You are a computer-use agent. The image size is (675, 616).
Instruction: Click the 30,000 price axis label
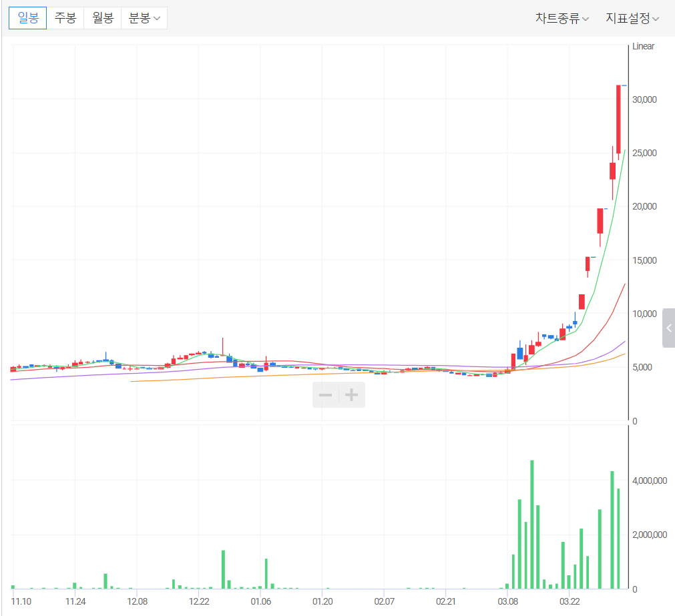click(644, 100)
